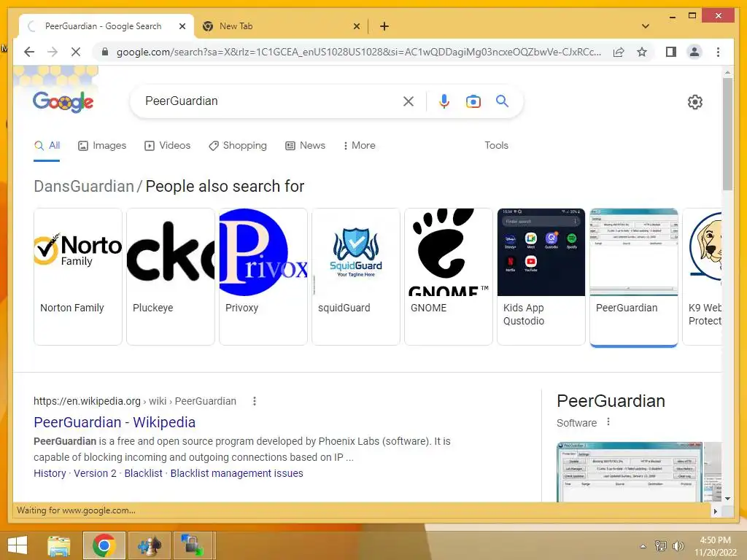Screen dimensions: 747x560
Task: Open more options beside Software label
Action: (608, 422)
